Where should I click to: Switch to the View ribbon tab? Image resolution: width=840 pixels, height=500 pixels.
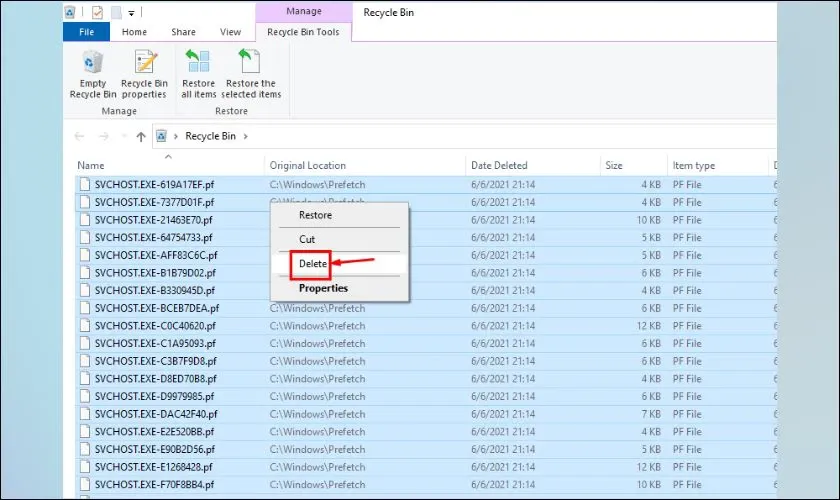pos(229,32)
